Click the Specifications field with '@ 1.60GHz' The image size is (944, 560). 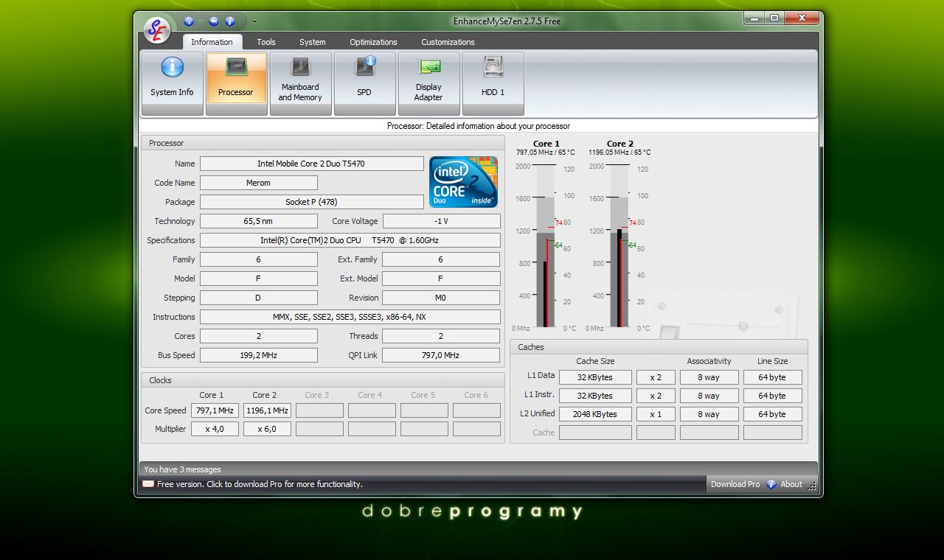[350, 240]
